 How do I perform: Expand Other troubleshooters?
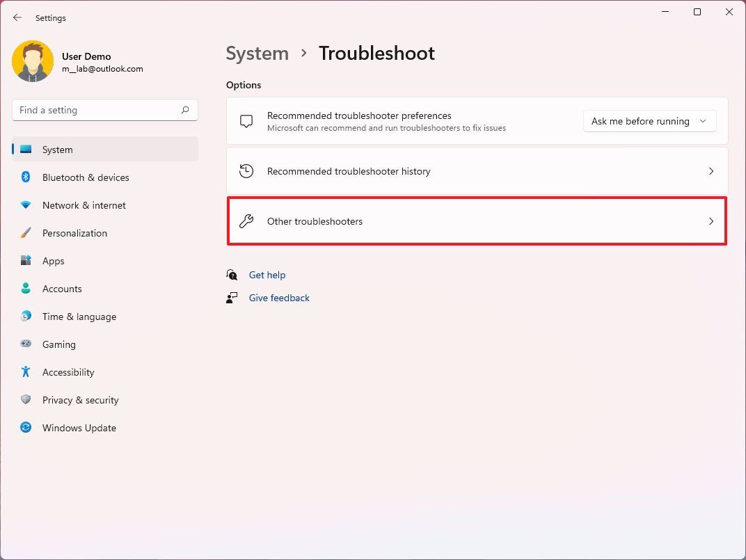(x=477, y=221)
